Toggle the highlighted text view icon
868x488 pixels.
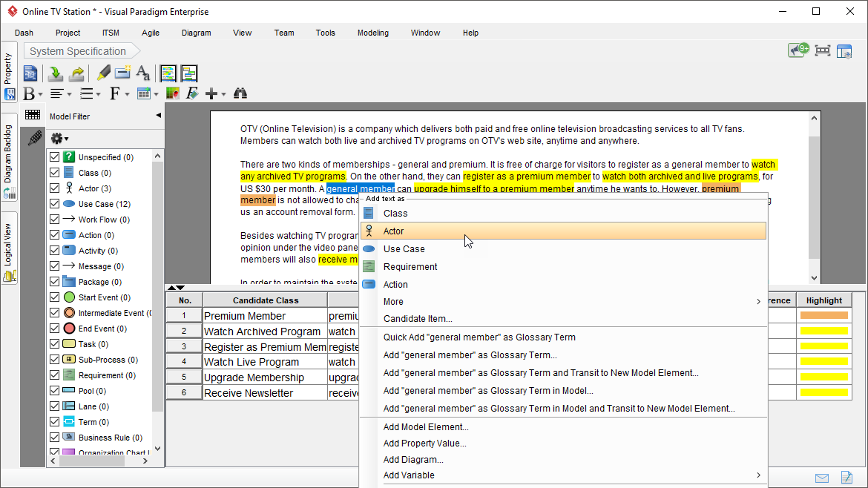click(x=168, y=73)
